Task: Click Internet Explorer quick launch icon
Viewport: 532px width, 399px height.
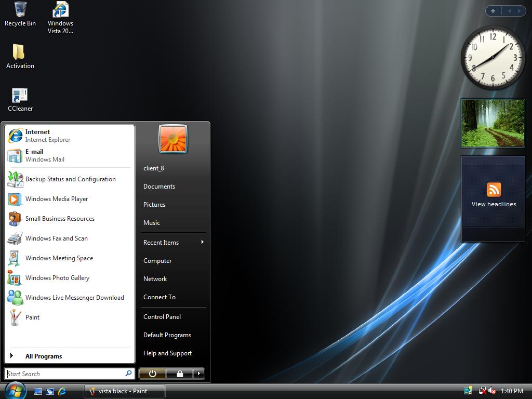Action: point(62,391)
